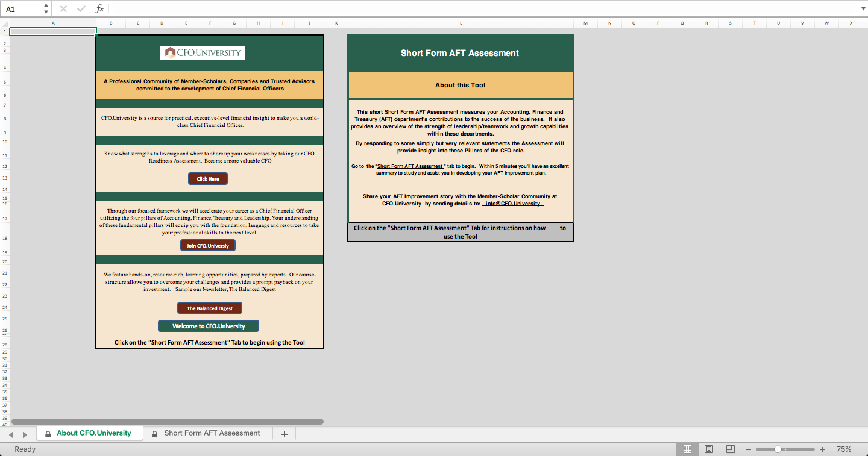
Task: Click the gray 'instructions on how to use' cell
Action: (x=461, y=232)
